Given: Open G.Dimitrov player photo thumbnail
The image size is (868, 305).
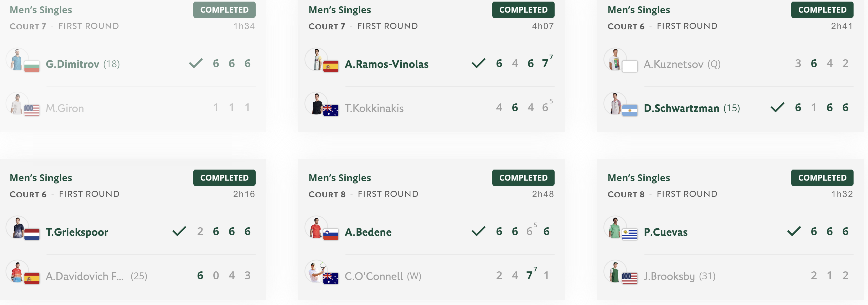Looking at the screenshot, I should 17,60.
